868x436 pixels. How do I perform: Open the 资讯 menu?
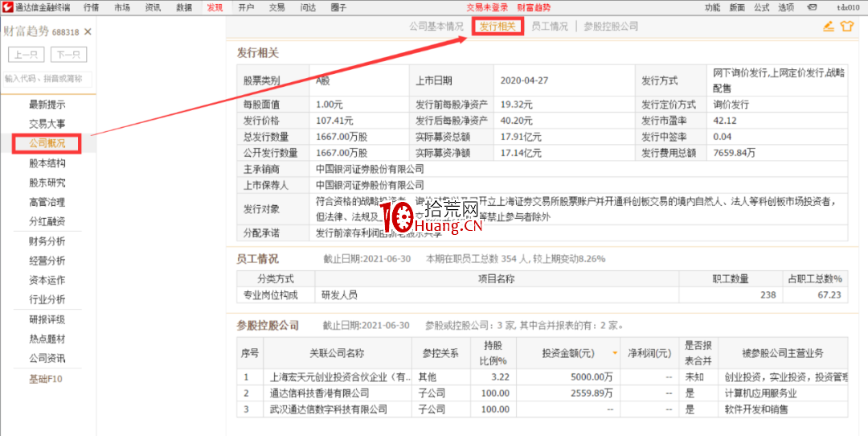154,7
